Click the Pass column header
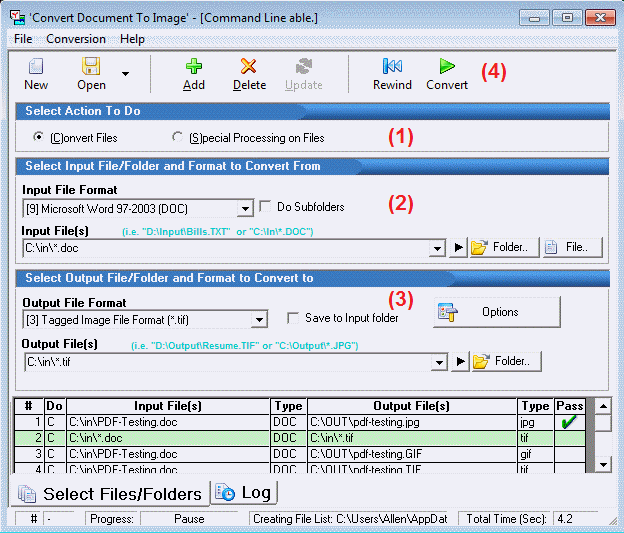 coord(570,406)
